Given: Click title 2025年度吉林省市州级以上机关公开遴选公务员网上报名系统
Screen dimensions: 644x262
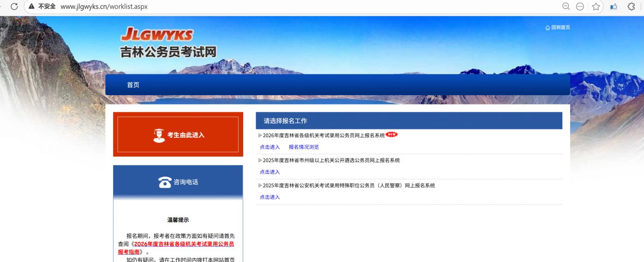Looking at the screenshot, I should point(331,160).
